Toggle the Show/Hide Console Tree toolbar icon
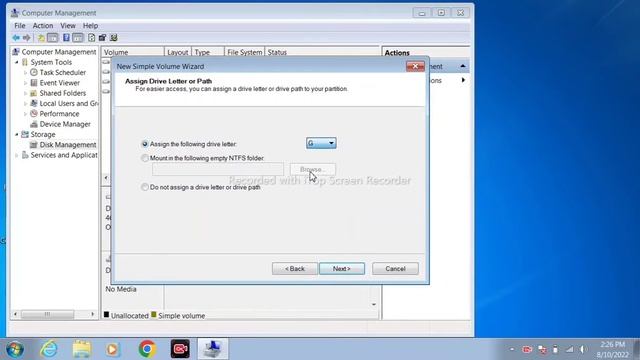The height and width of the screenshot is (360, 640). [53, 38]
